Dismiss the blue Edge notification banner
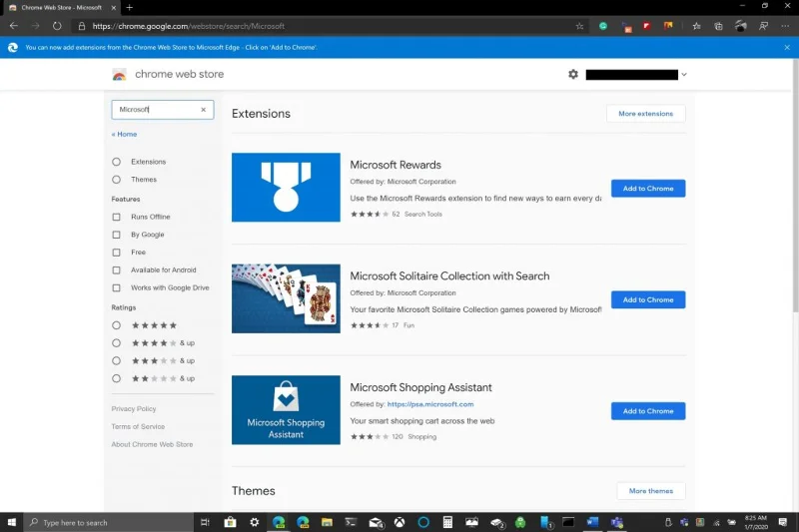 tap(787, 47)
